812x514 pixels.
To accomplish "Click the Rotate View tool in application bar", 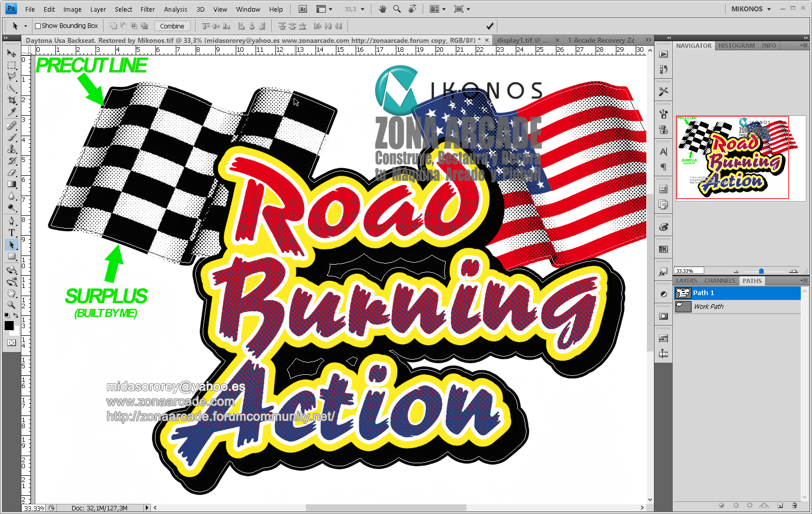I will pos(412,9).
